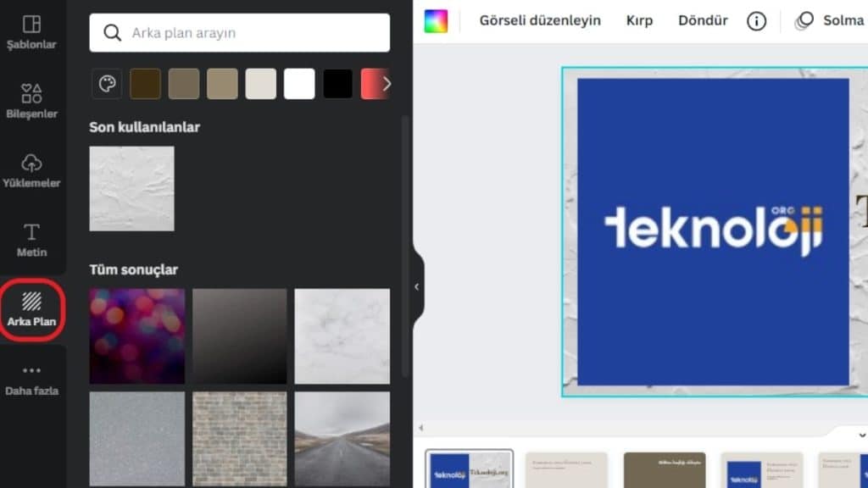868x488 pixels.
Task: Click the info icon in toolbar
Action: (x=756, y=21)
